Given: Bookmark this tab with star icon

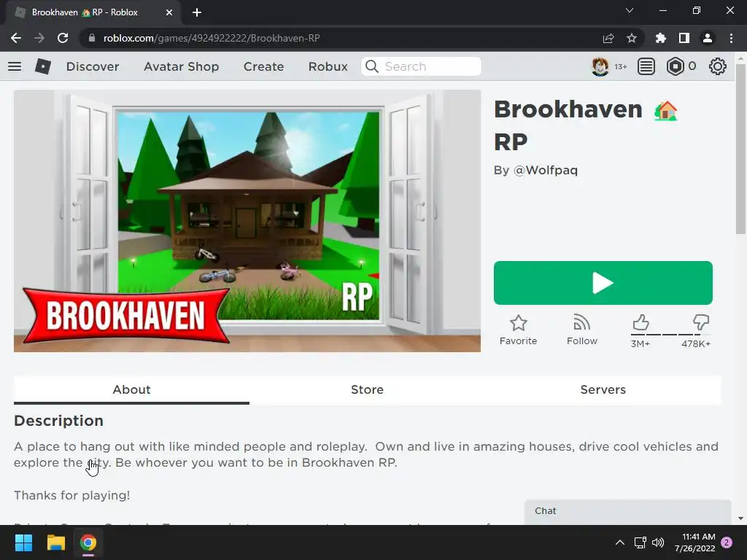Looking at the screenshot, I should [x=632, y=38].
